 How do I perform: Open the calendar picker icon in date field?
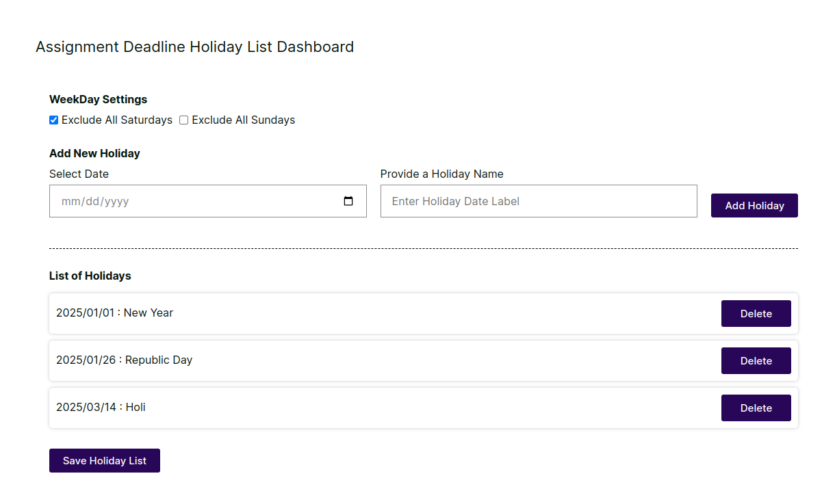click(348, 202)
